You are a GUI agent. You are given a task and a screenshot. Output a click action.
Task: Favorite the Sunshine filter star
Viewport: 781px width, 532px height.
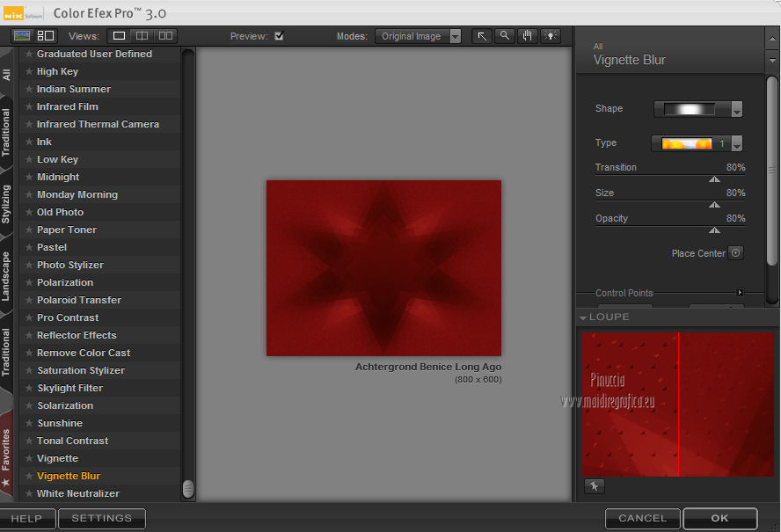29,423
